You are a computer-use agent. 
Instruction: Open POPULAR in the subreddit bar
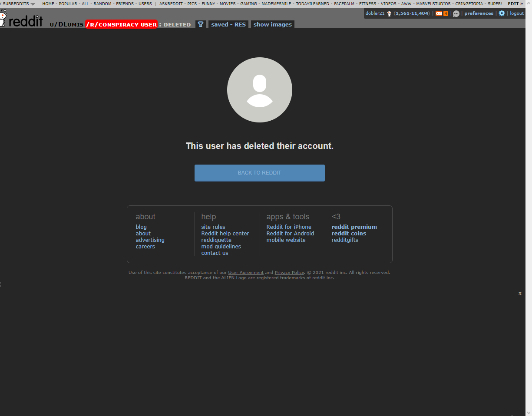coord(68,3)
